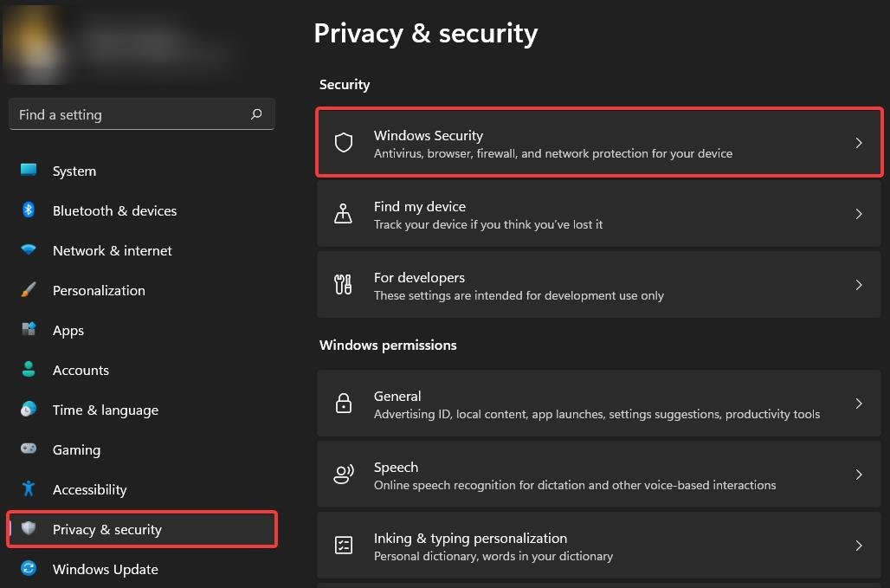Click the Windows Security shield icon
The width and height of the screenshot is (890, 588).
(x=344, y=143)
